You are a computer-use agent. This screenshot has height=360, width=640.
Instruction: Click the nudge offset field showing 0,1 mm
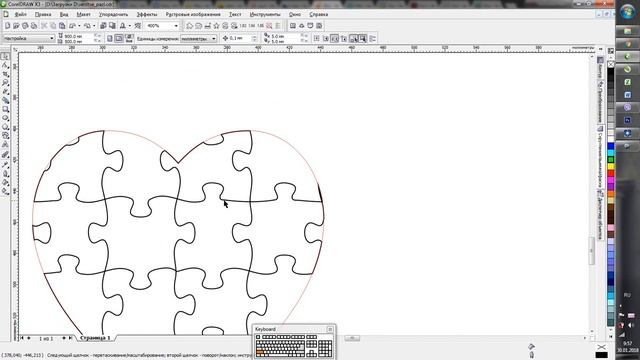pyautogui.click(x=240, y=38)
